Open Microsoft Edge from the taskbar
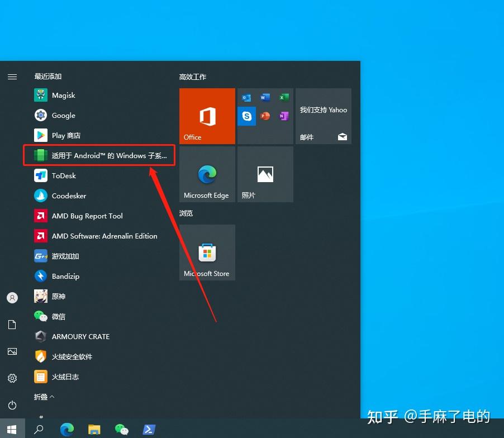 click(67, 429)
